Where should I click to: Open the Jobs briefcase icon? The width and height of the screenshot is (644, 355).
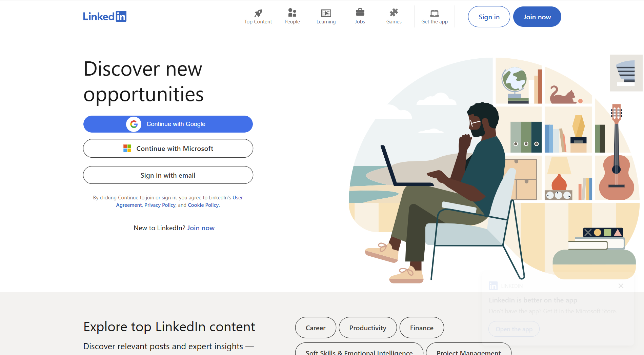360,12
